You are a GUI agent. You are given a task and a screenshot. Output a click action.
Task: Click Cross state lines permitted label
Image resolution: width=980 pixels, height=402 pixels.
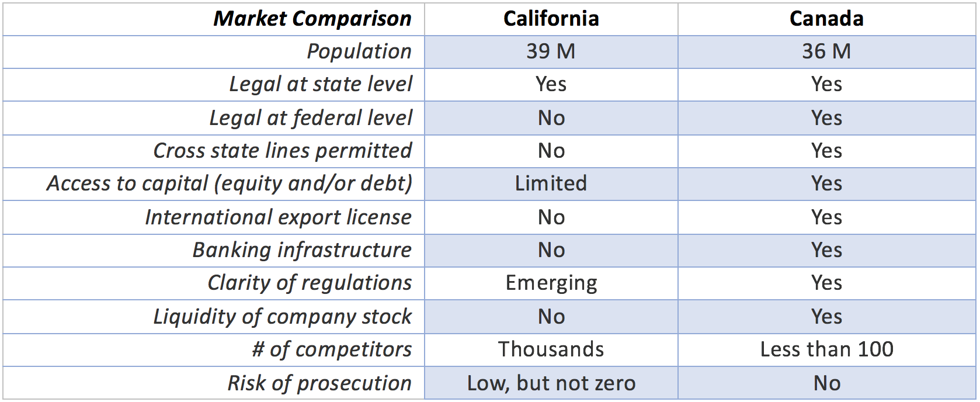coord(283,151)
